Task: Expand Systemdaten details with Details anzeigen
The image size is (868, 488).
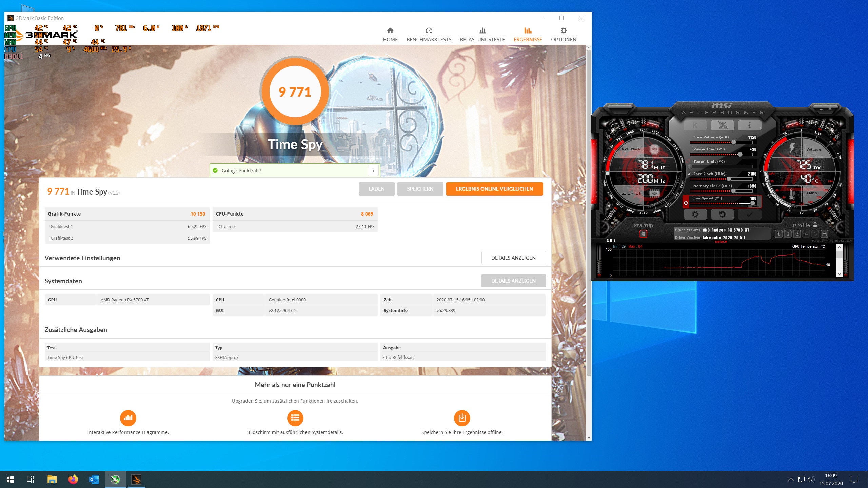Action: click(x=513, y=281)
